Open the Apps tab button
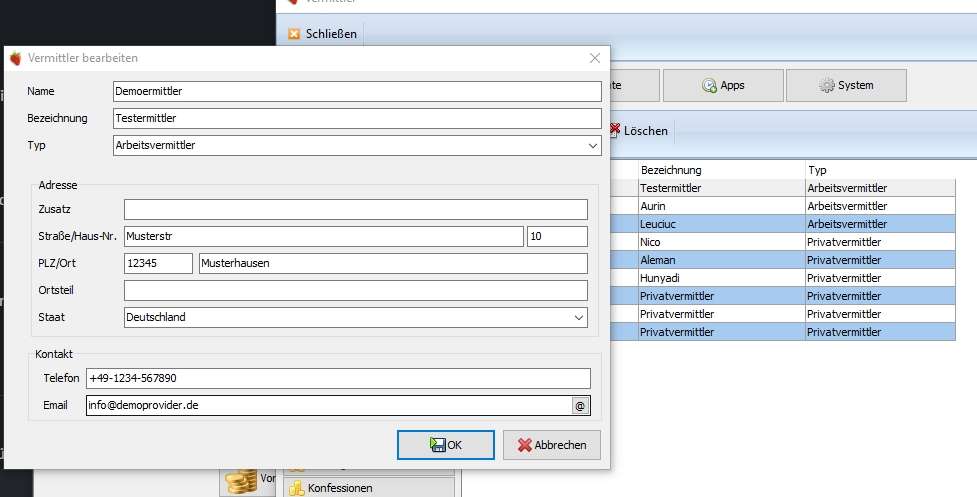 [x=723, y=85]
